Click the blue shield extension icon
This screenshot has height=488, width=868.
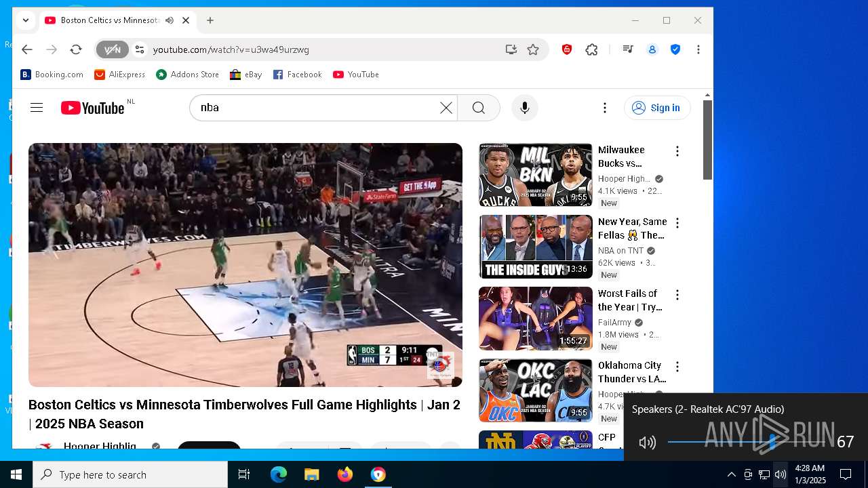coord(675,49)
